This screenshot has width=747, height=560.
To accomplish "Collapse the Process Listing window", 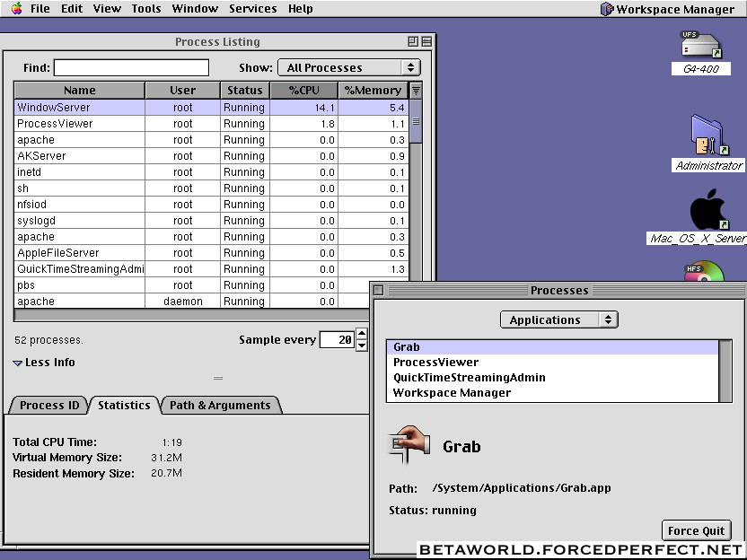I will pyautogui.click(x=426, y=41).
